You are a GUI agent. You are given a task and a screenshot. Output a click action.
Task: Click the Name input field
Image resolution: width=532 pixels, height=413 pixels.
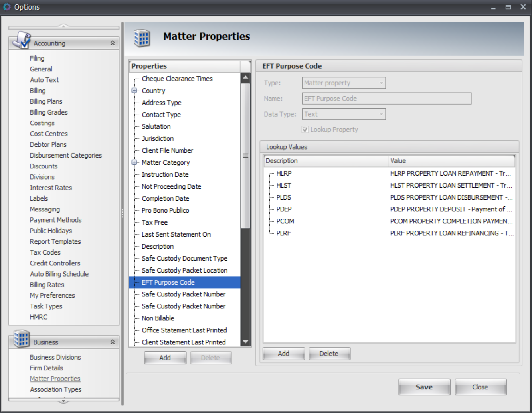[387, 99]
